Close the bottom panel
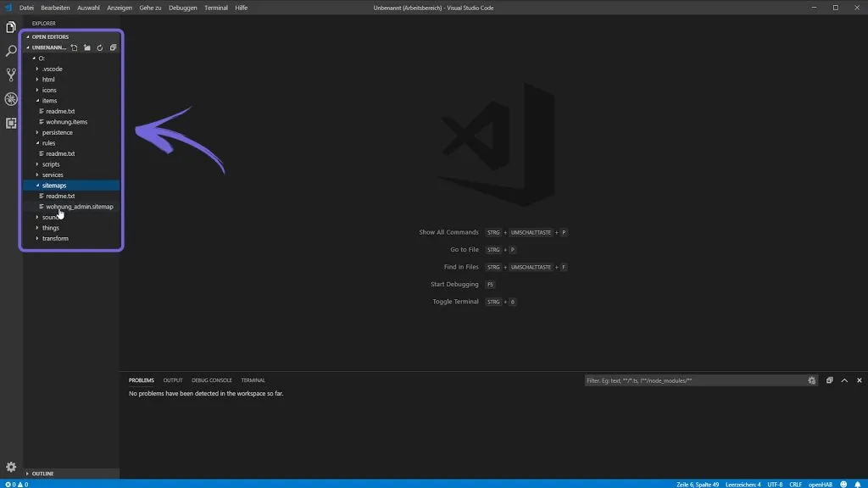This screenshot has height=488, width=868. pyautogui.click(x=860, y=380)
